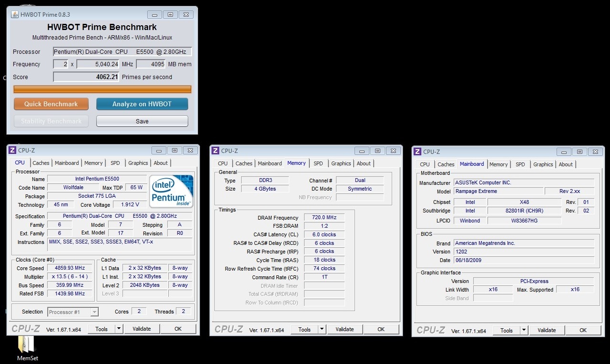Click the HWBOT Prime title bar app icon
Image resolution: width=610 pixels, height=364 pixels.
point(14,14)
